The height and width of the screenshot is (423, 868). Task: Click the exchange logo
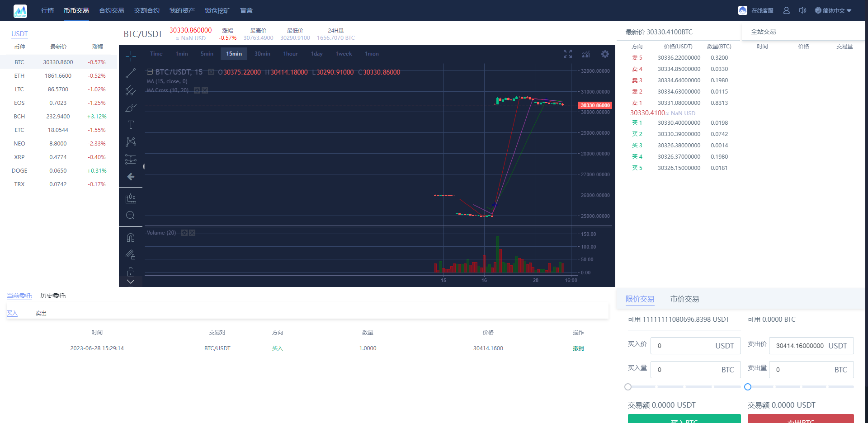coord(20,11)
